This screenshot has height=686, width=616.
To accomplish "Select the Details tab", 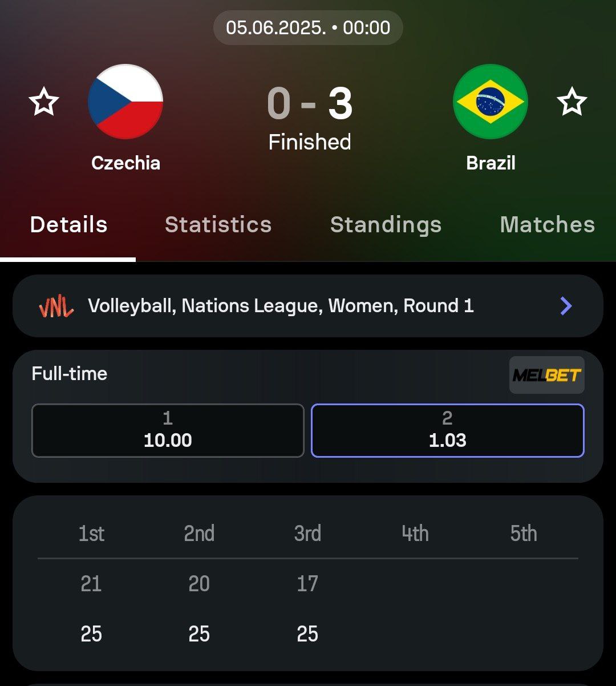I will click(x=68, y=225).
